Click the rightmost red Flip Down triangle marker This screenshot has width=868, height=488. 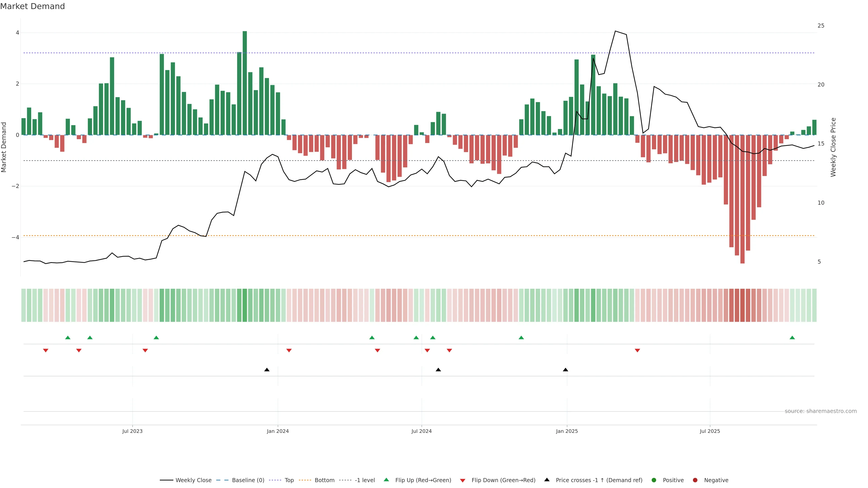pyautogui.click(x=637, y=350)
